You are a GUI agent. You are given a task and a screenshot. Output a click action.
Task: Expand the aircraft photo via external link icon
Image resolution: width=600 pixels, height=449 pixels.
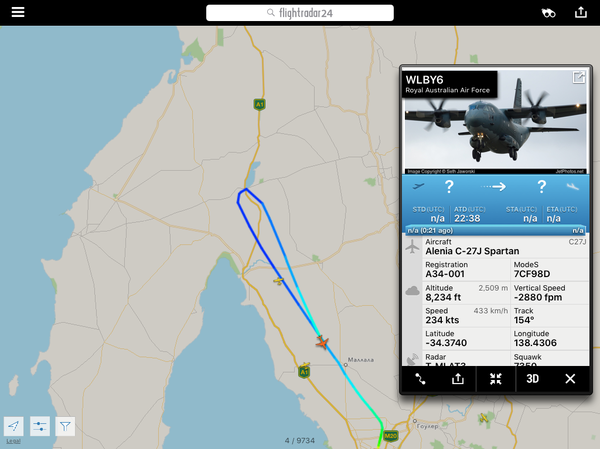coord(579,77)
